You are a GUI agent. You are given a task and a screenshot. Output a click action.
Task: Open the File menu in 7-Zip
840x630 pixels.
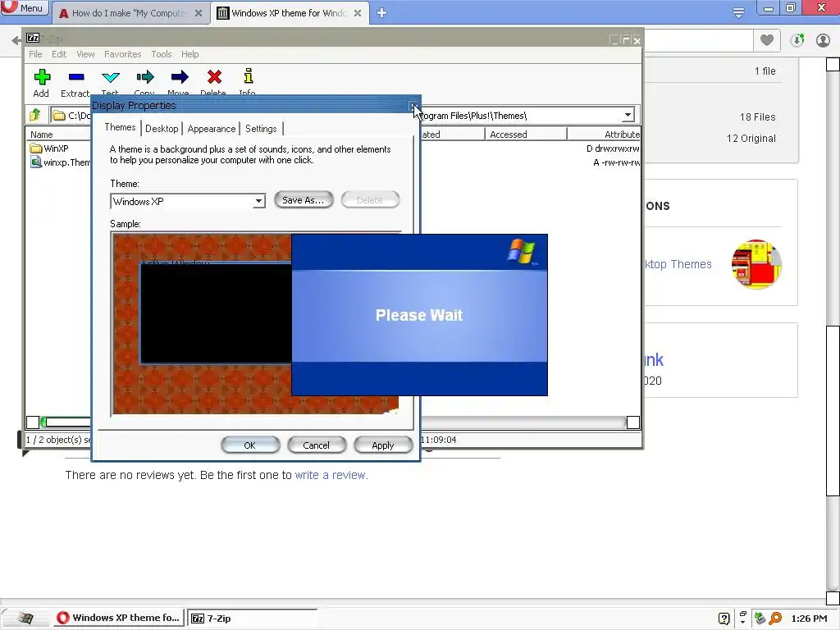coord(35,54)
